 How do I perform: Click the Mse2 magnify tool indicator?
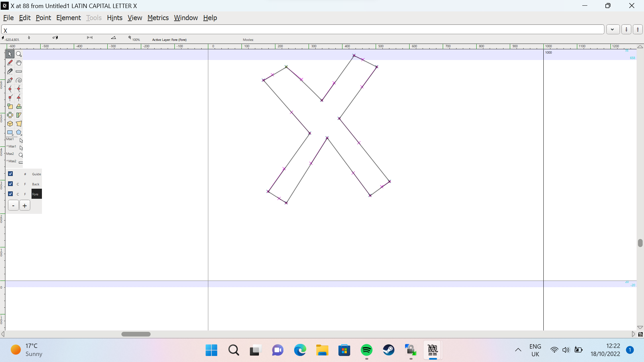(x=21, y=155)
